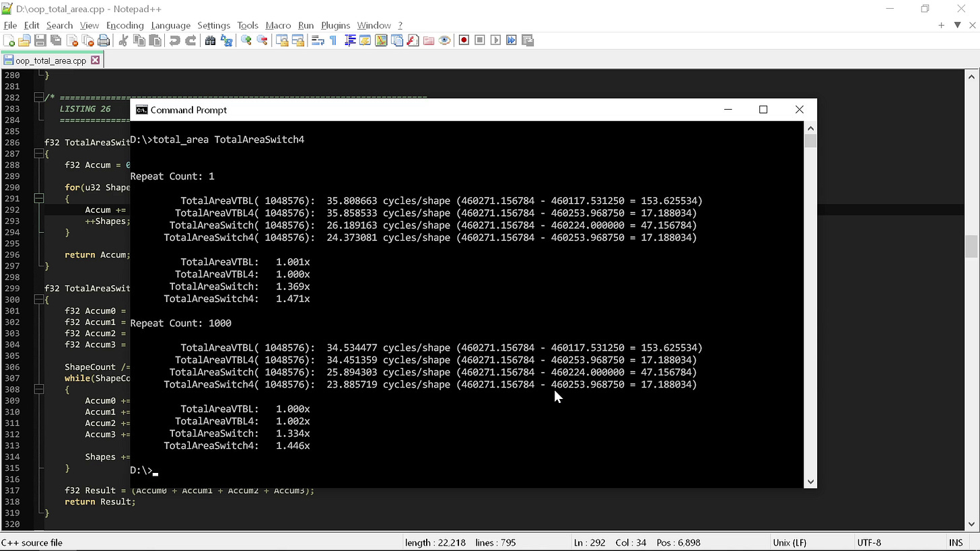Click Command Prompt scrollbar down arrow
Screen dimensions: 980x551
click(810, 481)
